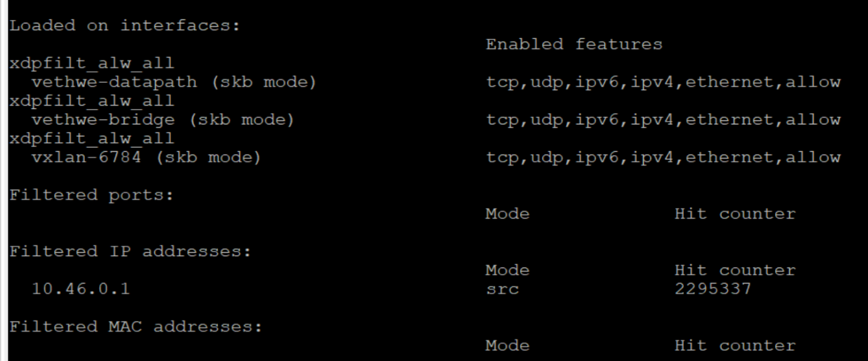The image size is (868, 361).
Task: Click the features list beside vxlan-6784
Action: point(663,158)
